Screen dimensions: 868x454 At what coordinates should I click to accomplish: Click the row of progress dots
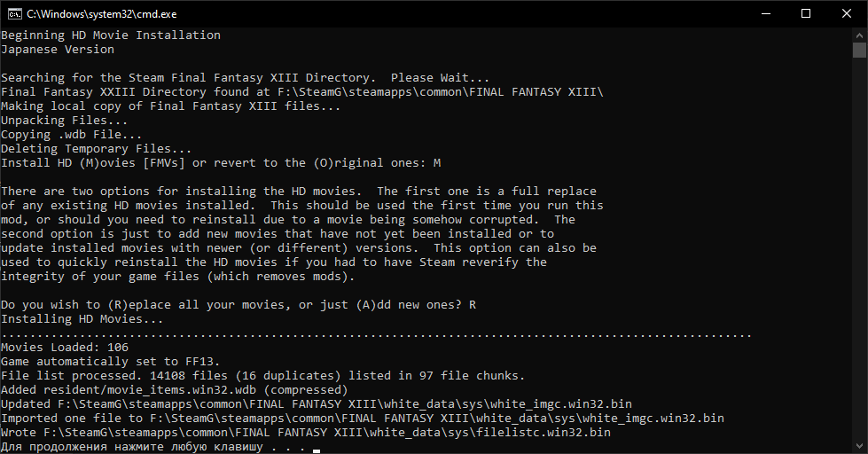point(376,333)
